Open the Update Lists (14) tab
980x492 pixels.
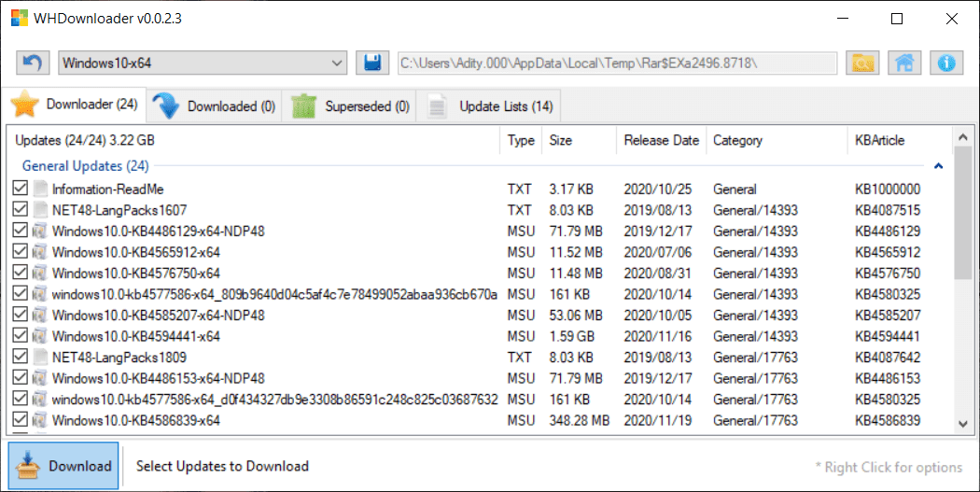coord(489,106)
